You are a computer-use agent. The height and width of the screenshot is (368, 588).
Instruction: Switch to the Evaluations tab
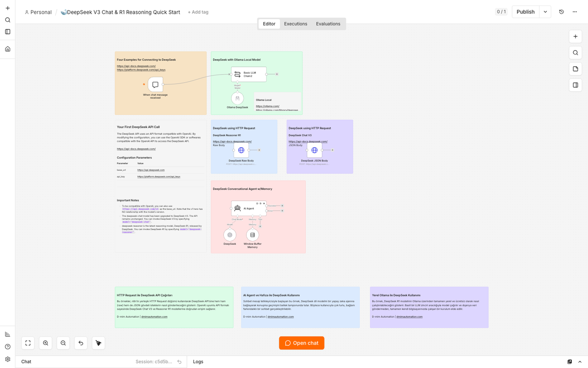point(328,24)
